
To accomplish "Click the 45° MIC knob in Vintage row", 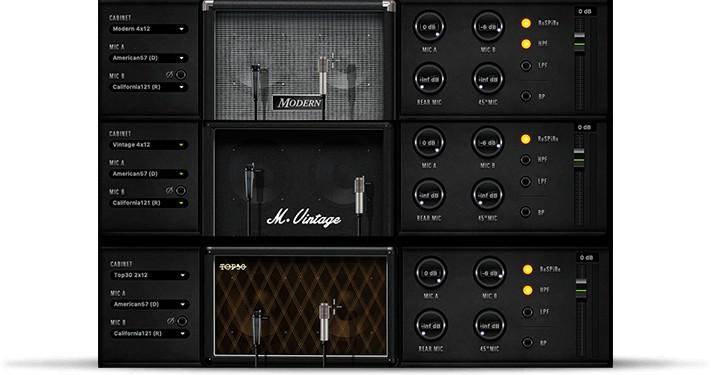I will [x=488, y=195].
